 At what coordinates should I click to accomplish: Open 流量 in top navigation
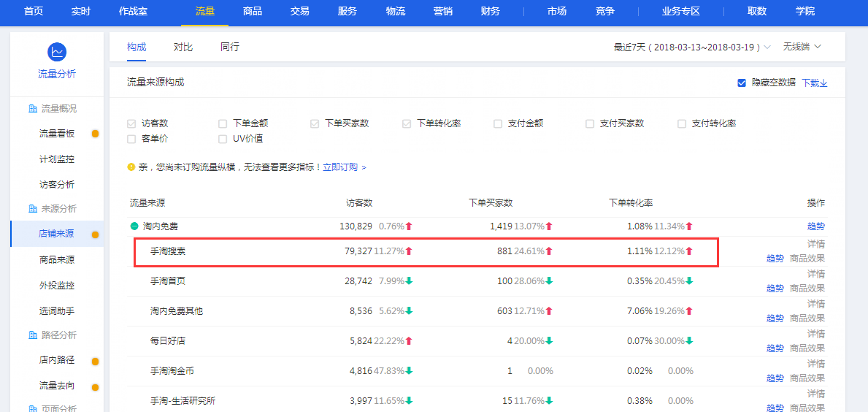pyautogui.click(x=205, y=11)
